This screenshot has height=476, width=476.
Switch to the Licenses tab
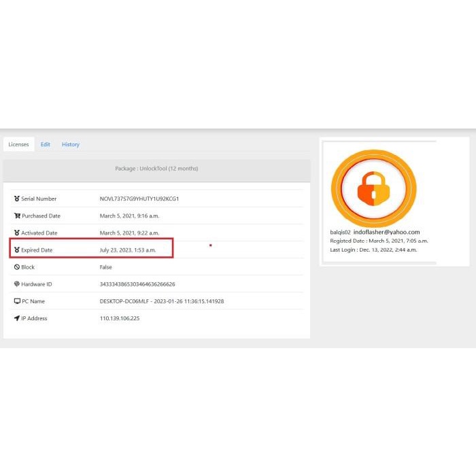point(18,144)
